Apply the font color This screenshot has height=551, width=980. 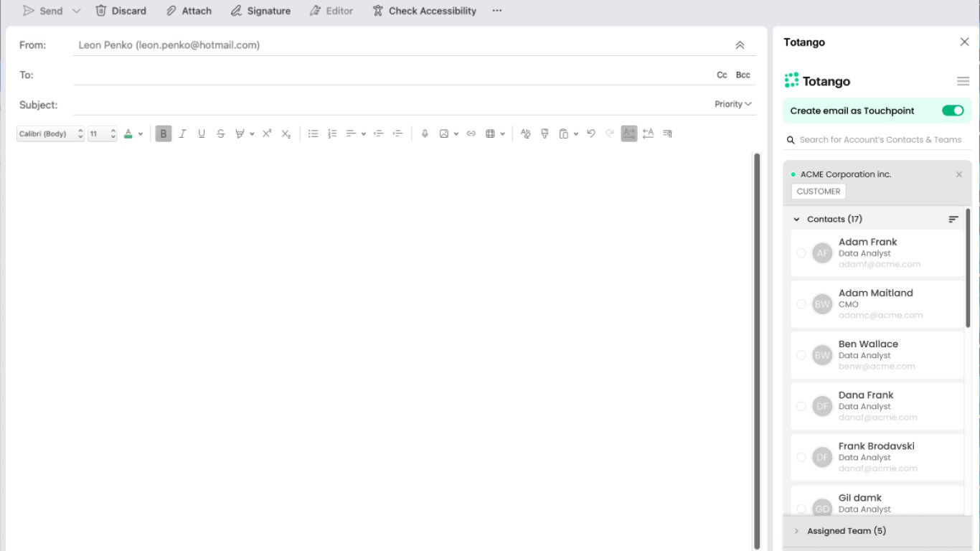coord(128,133)
